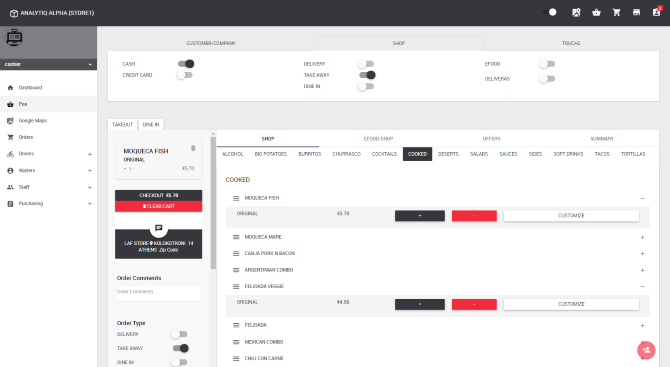
Task: Customize the Feijoada Veggie original
Action: tap(571, 304)
